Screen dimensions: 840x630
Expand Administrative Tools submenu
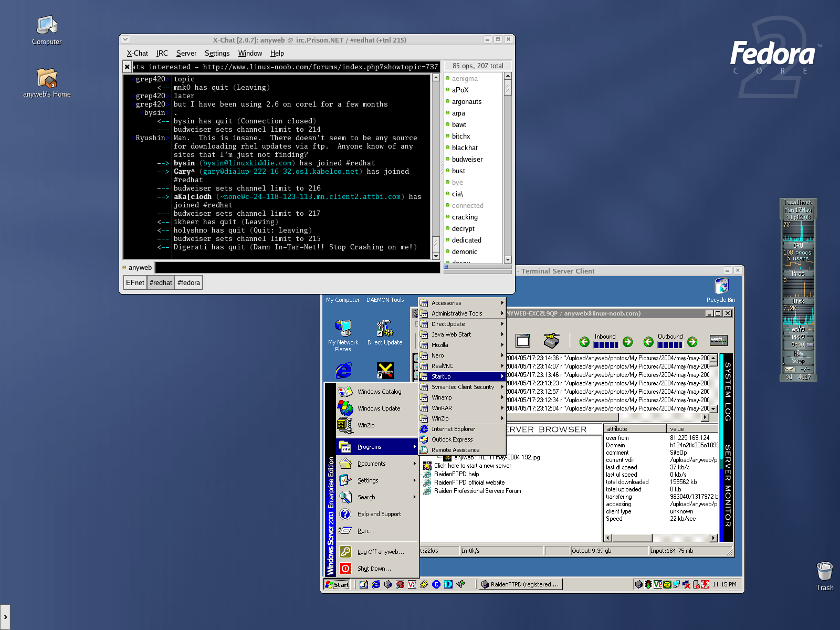462,313
